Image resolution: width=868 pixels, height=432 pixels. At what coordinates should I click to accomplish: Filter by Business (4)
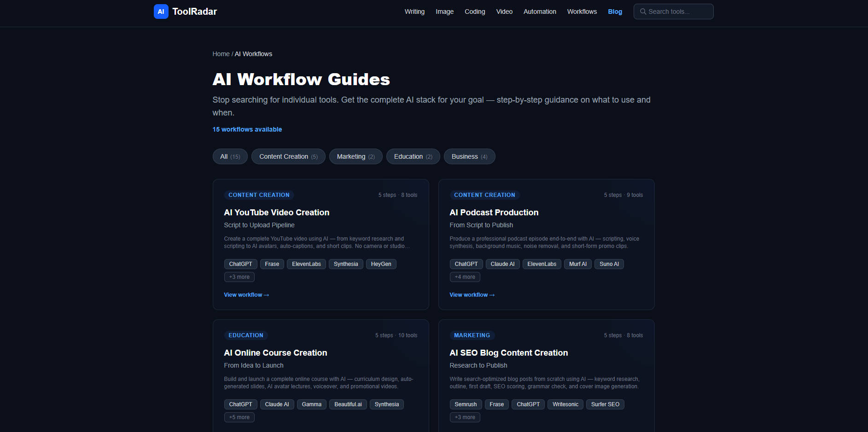(x=469, y=156)
